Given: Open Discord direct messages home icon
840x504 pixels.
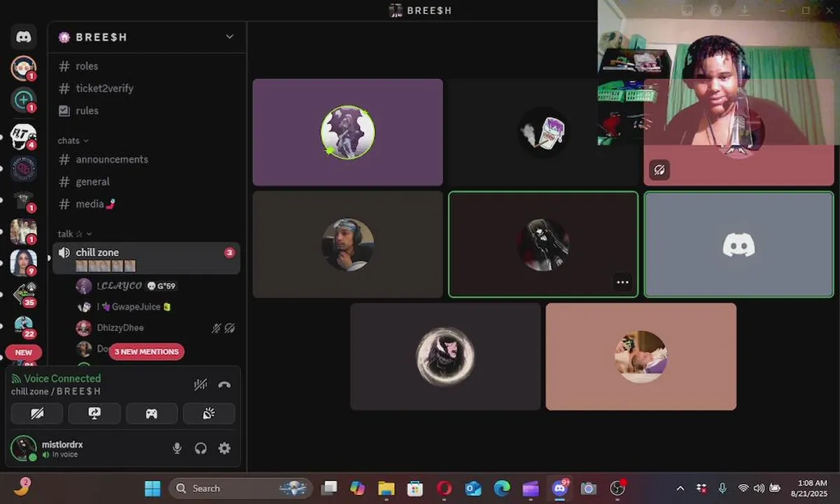Looking at the screenshot, I should pos(24,37).
